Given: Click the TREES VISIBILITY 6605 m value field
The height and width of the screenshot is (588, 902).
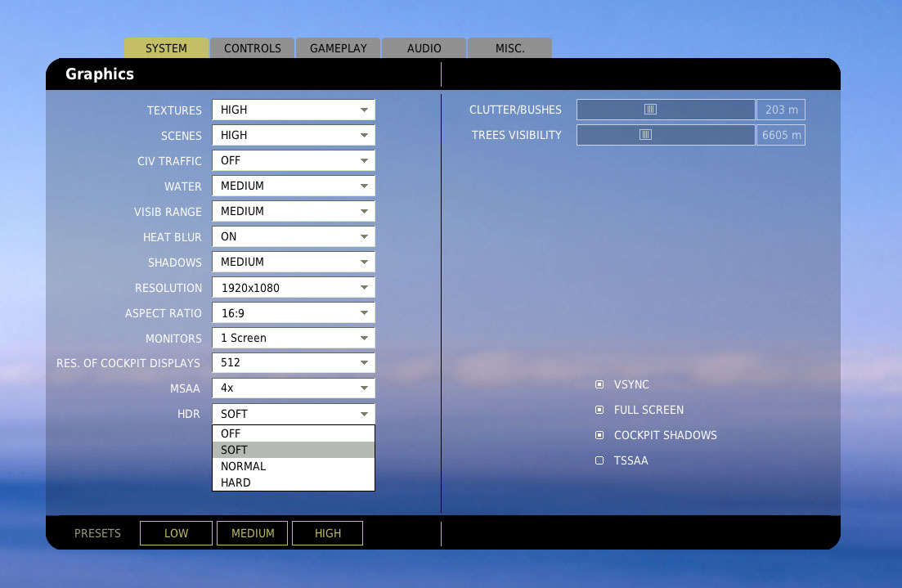Looking at the screenshot, I should tap(781, 135).
